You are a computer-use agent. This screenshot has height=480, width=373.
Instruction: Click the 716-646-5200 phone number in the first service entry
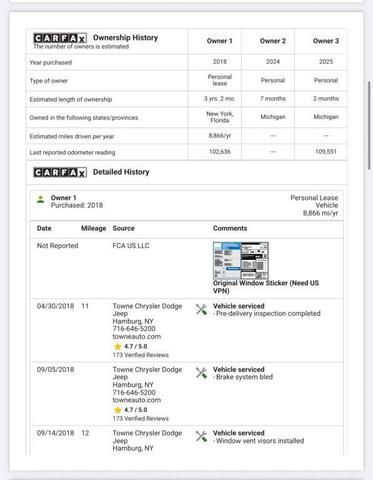tap(134, 329)
